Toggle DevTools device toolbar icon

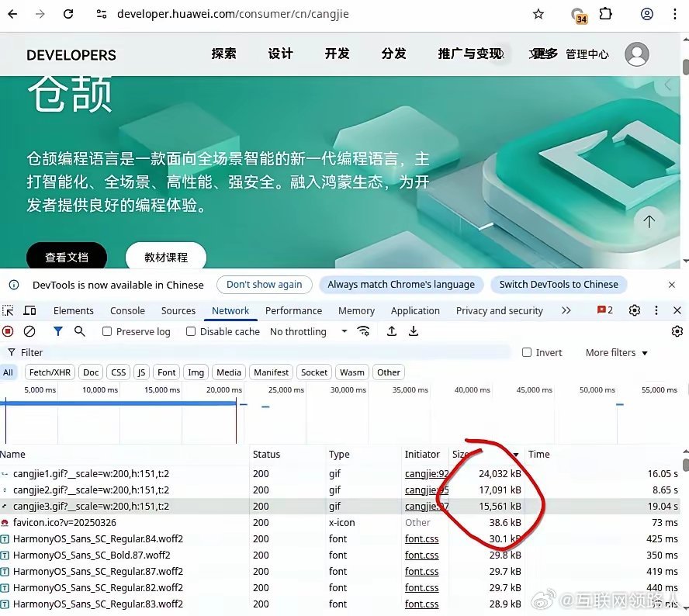point(29,310)
